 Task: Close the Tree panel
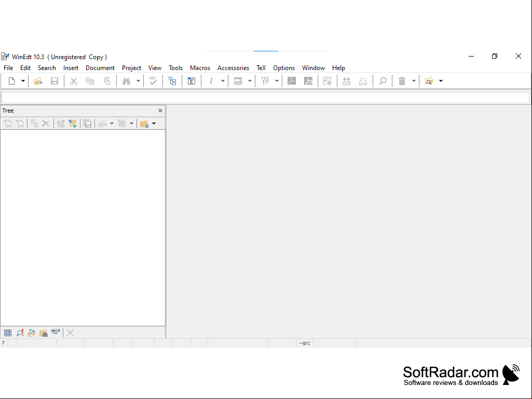coord(160,111)
